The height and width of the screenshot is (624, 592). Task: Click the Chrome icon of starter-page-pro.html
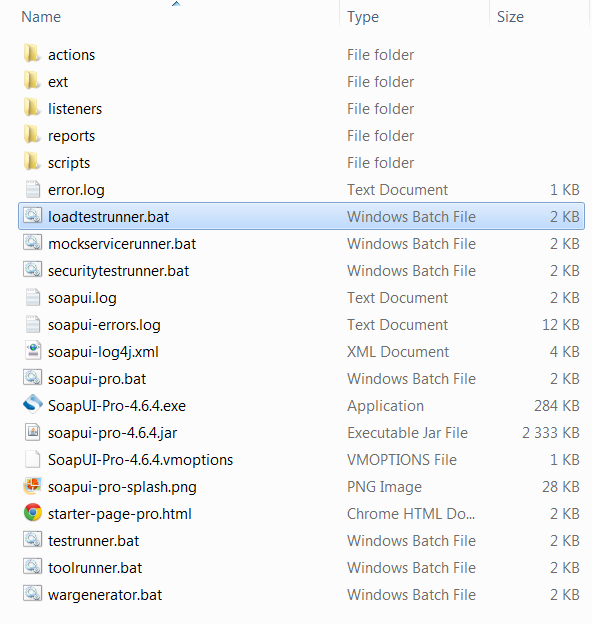[x=33, y=513]
